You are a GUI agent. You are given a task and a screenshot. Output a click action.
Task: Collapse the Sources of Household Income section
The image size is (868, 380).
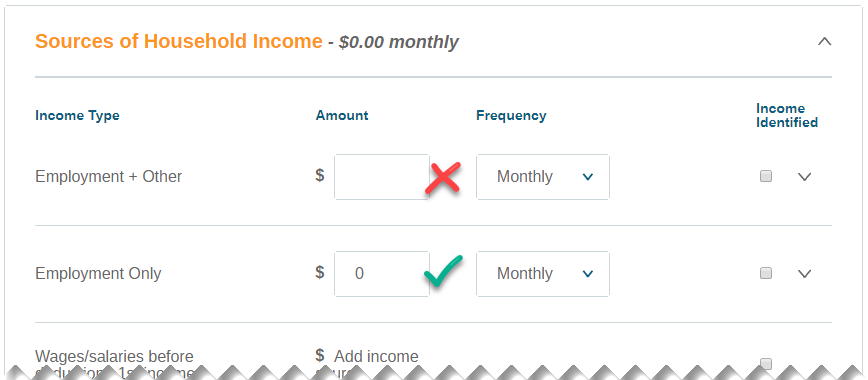click(824, 42)
